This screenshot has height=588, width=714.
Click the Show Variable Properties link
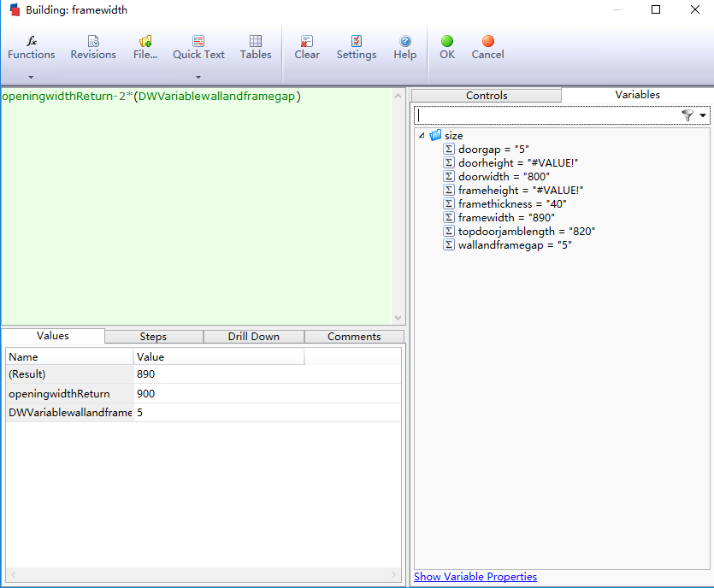pos(475,577)
